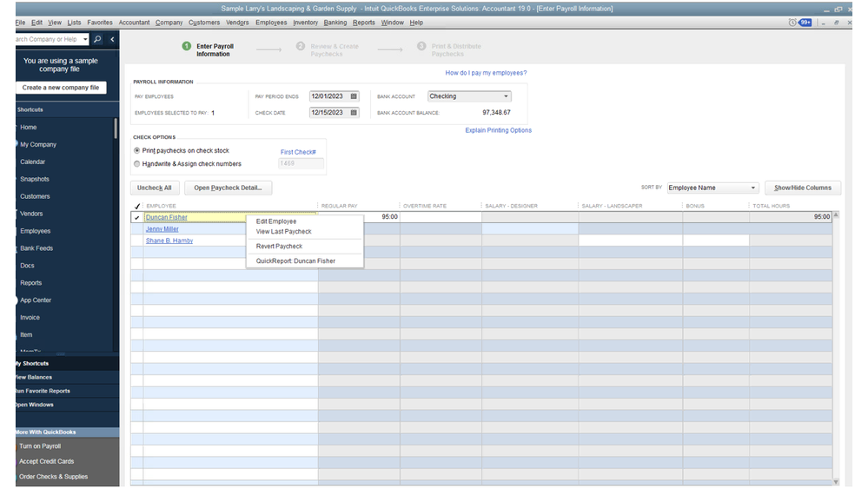The image size is (868, 488).
Task: Open QuickReport: Duncan Fisher
Action: point(295,261)
